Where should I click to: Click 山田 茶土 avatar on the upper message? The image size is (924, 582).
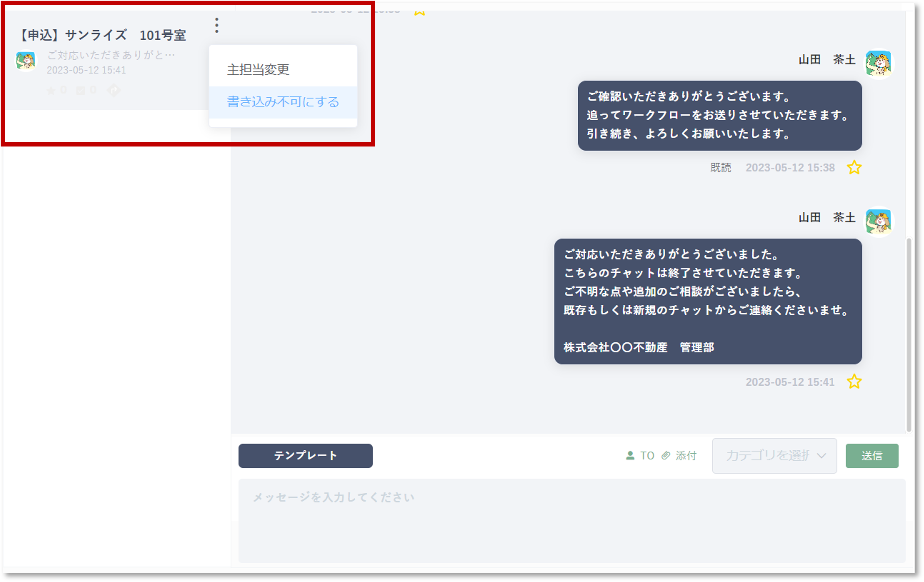(x=879, y=64)
